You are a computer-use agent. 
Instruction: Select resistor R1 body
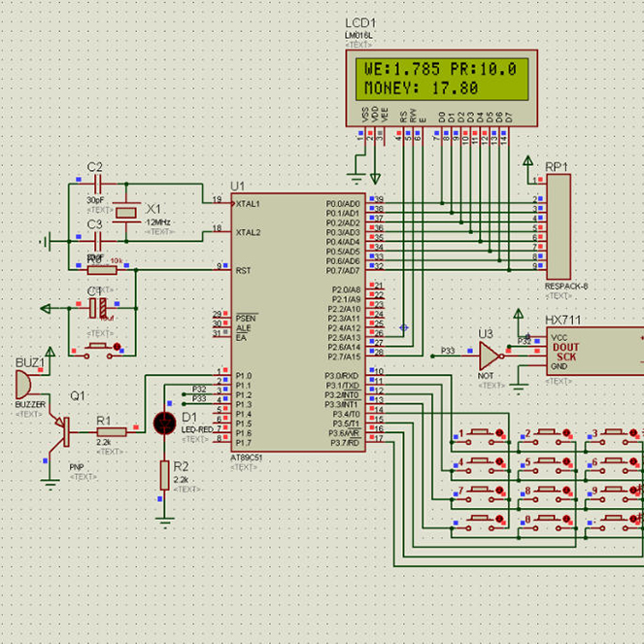pyautogui.click(x=112, y=431)
